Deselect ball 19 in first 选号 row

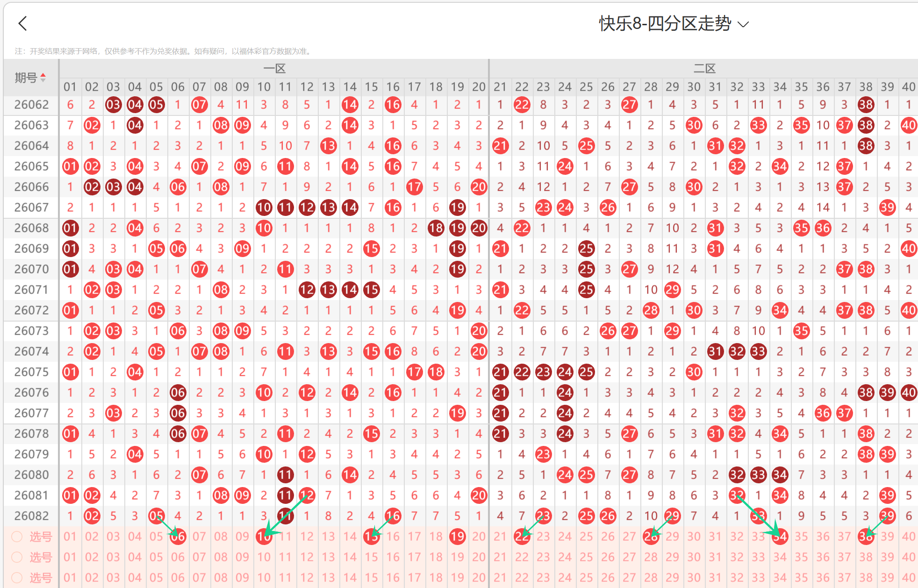click(457, 537)
